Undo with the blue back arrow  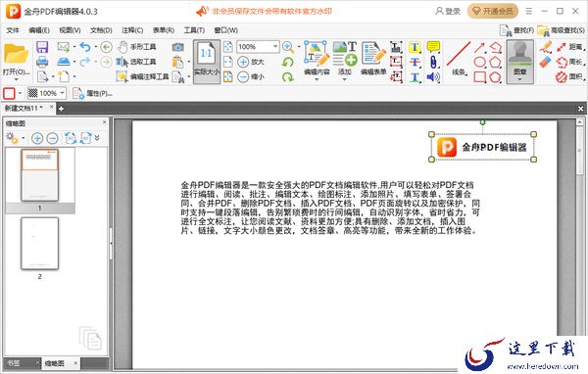coord(85,47)
